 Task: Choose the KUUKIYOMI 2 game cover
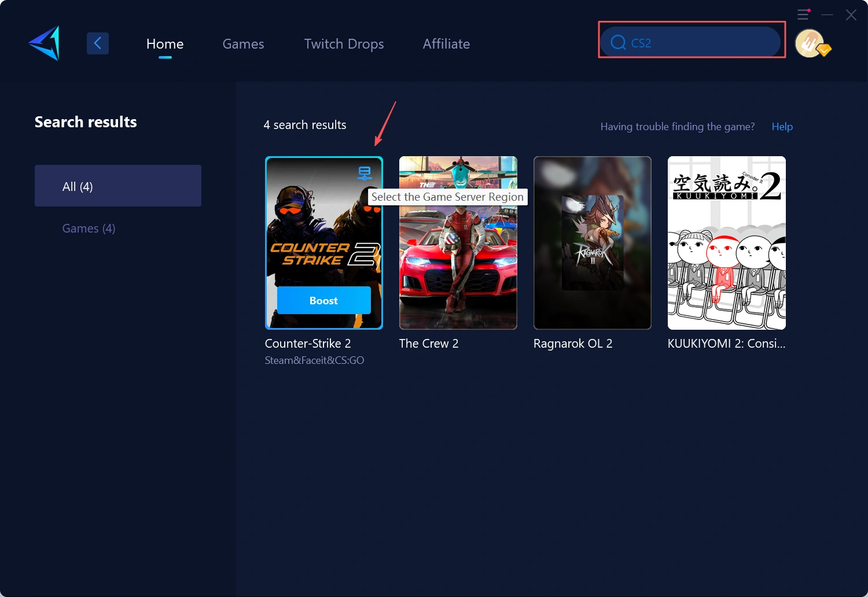[x=726, y=243]
